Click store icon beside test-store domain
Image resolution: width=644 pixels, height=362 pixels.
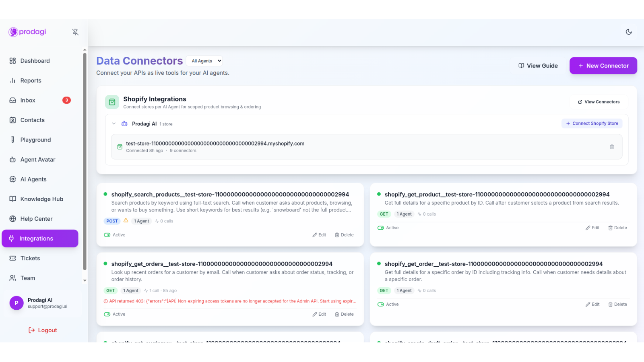[x=120, y=147]
